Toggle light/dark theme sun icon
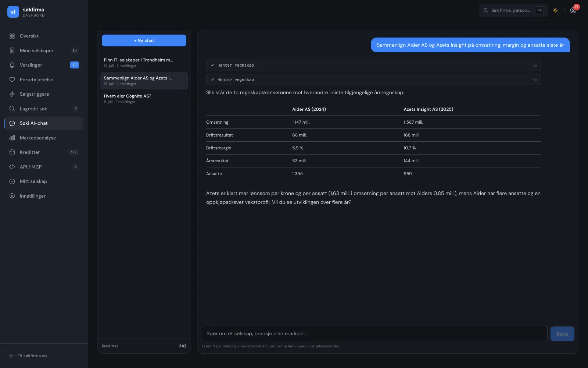The image size is (588, 368). 555,10
